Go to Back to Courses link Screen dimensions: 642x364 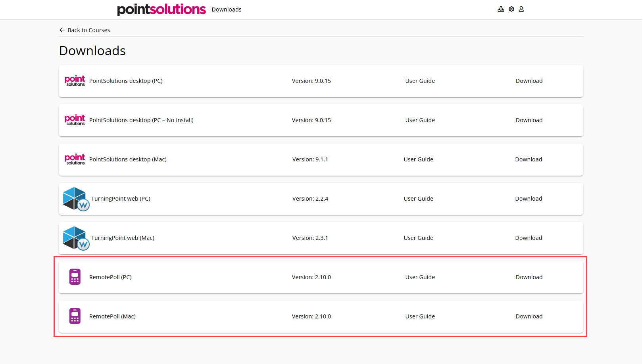coord(89,30)
